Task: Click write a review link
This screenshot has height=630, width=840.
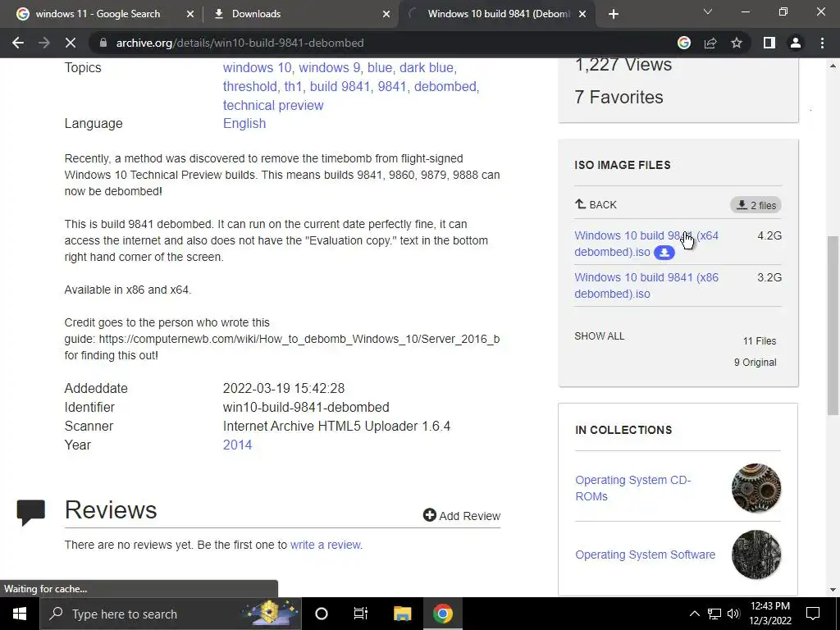Action: coord(325,545)
